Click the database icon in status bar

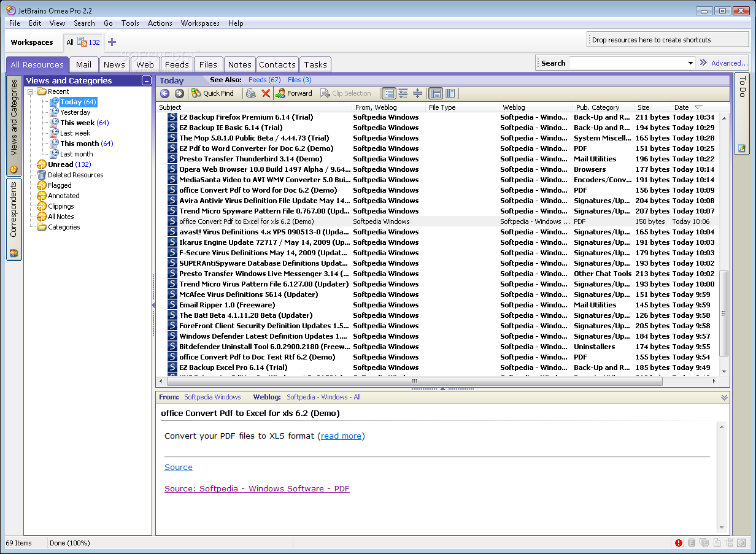[x=692, y=543]
